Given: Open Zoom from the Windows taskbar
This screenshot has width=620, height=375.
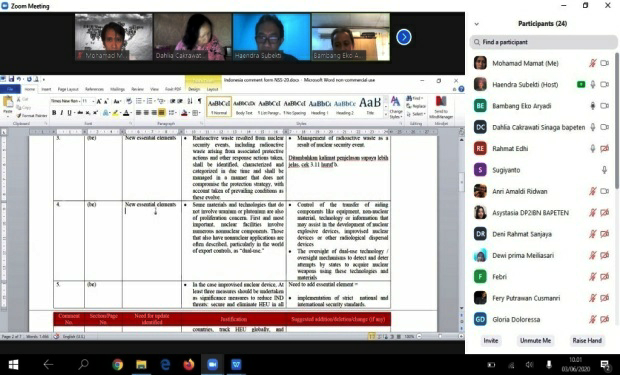Looking at the screenshot, I should click(212, 364).
